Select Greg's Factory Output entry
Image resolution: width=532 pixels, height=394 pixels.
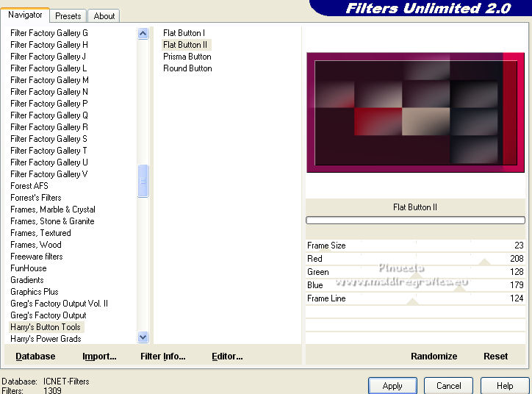[48, 315]
